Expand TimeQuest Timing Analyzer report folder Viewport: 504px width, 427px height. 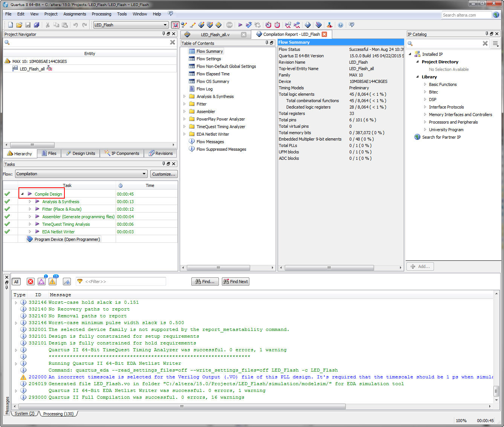tap(184, 127)
